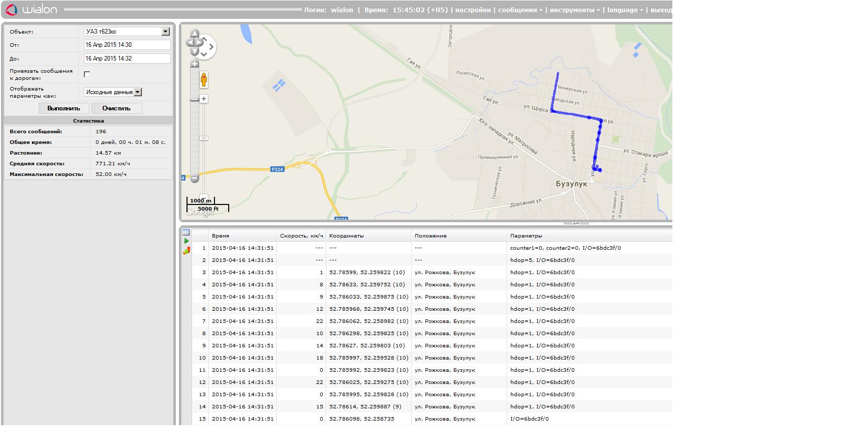This screenshot has height=444, width=868.
Task: Open the настройки menu item
Action: 473,10
